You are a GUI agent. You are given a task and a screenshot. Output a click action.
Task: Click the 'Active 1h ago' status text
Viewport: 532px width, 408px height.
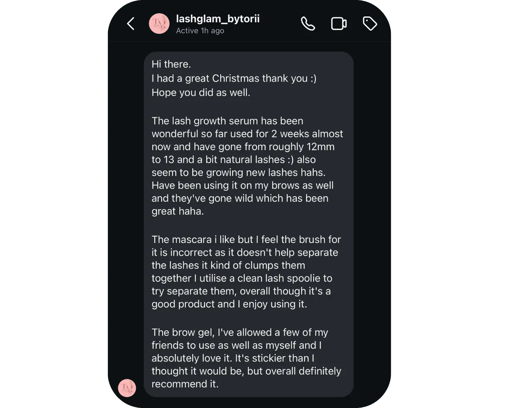[200, 31]
